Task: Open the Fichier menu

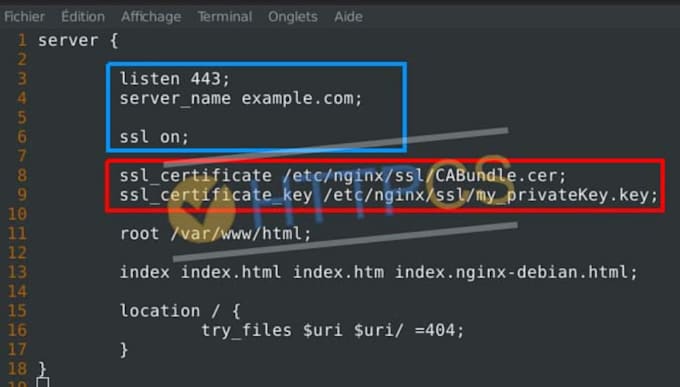Action: pos(24,16)
